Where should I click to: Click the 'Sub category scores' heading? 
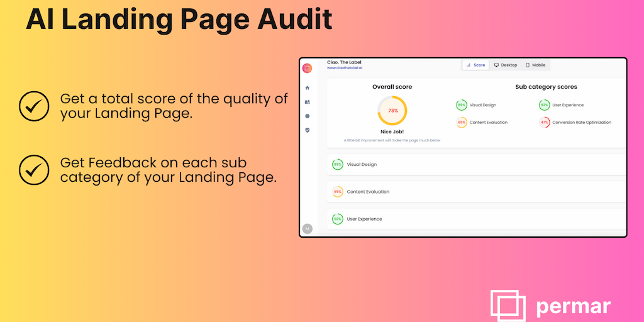tap(547, 87)
